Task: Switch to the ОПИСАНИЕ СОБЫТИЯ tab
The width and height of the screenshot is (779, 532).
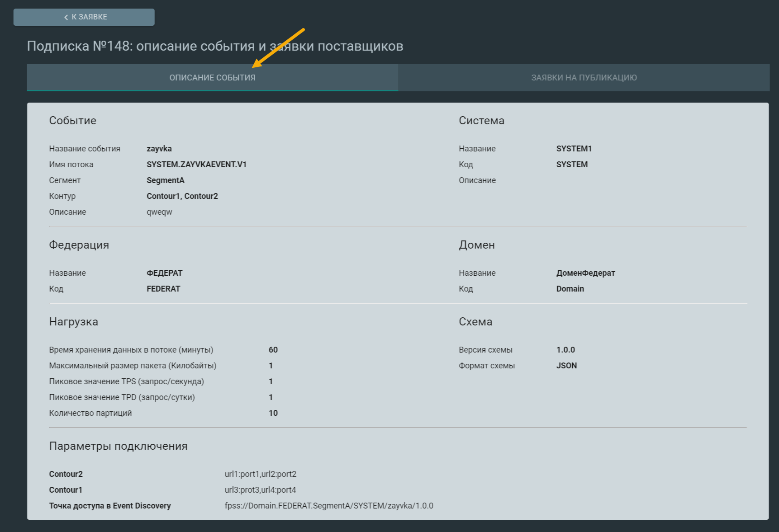Action: pyautogui.click(x=212, y=78)
